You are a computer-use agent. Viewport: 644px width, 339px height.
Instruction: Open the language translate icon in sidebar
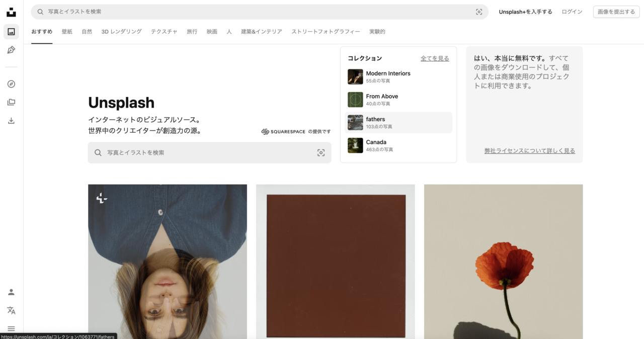click(x=11, y=310)
